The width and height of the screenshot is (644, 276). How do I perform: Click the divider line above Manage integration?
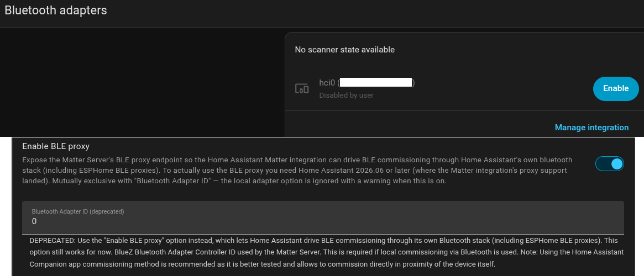tap(464, 111)
